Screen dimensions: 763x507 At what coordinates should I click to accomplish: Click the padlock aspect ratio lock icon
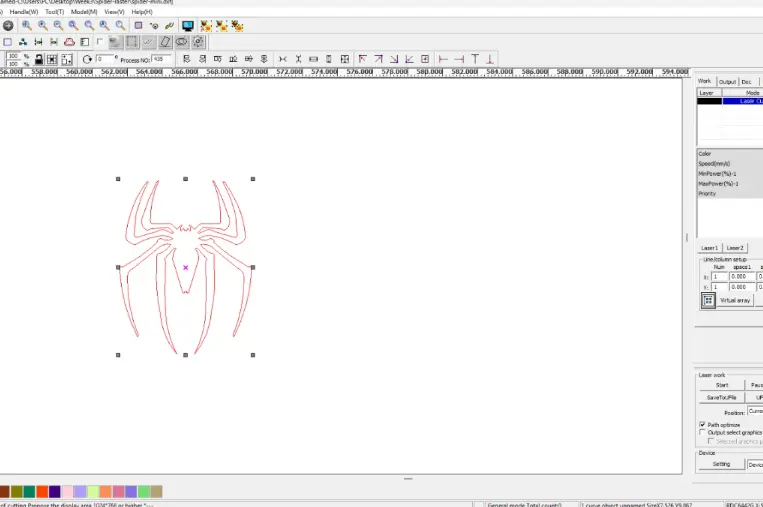[38, 59]
